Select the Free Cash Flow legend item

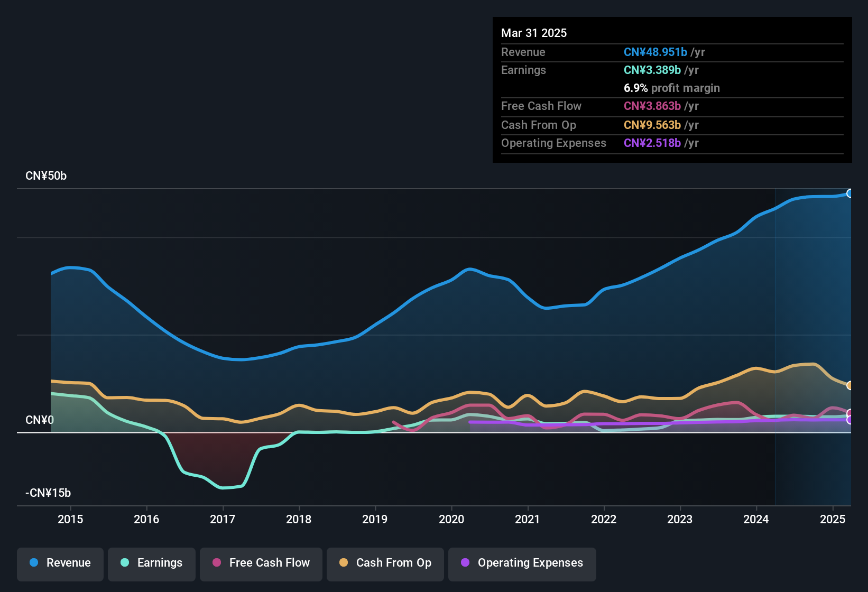(261, 563)
